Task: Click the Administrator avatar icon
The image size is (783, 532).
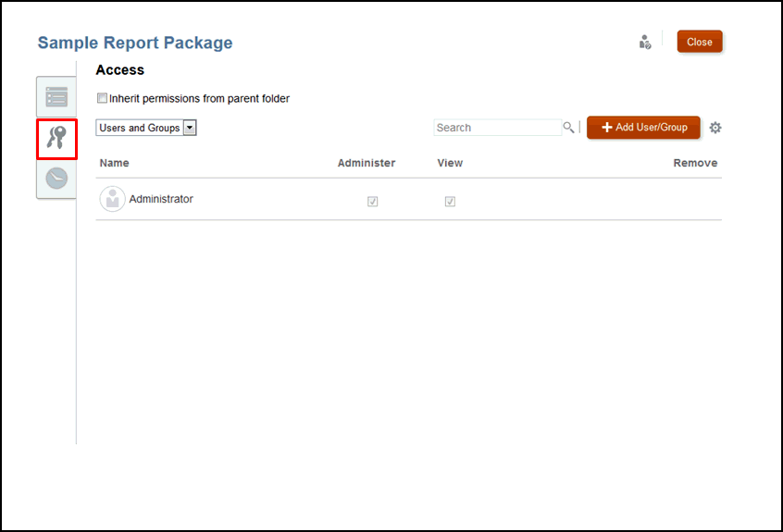Action: point(112,199)
